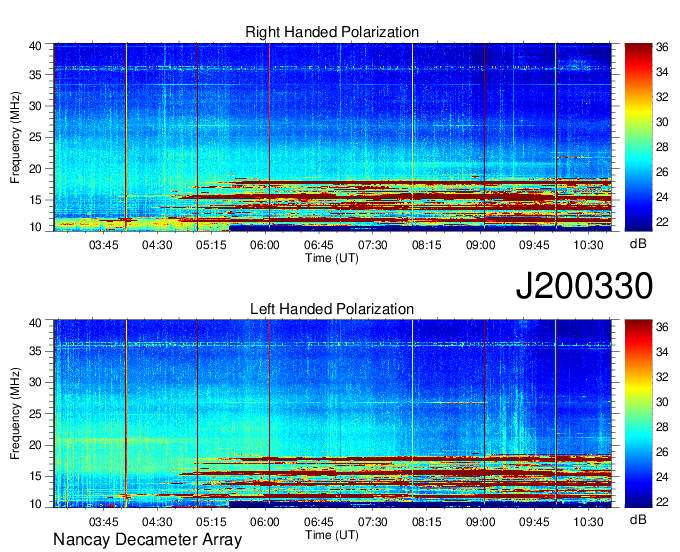This screenshot has height=552, width=680.
Task: Click the 06:45 tick under the Left Handed plot
Action: [x=319, y=522]
